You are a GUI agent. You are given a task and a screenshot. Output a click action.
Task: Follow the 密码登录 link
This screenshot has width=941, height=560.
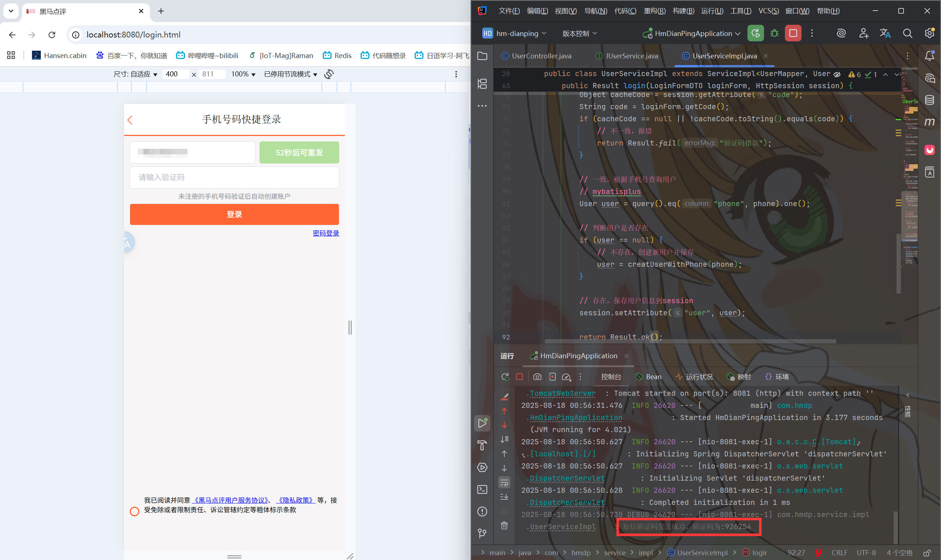tap(326, 233)
